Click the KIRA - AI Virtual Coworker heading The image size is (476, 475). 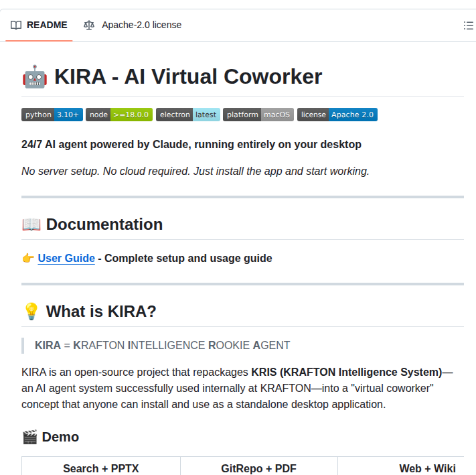(x=188, y=76)
